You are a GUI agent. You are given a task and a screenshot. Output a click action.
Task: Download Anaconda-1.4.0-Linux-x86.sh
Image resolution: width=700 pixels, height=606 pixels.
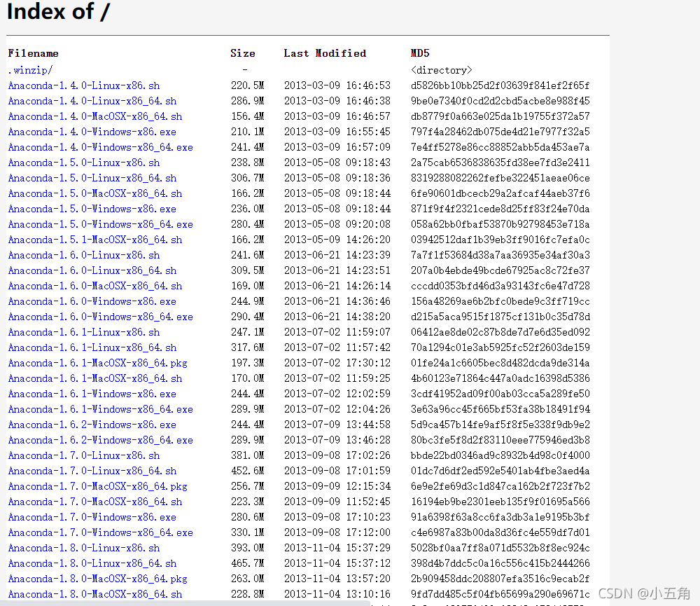(x=84, y=85)
